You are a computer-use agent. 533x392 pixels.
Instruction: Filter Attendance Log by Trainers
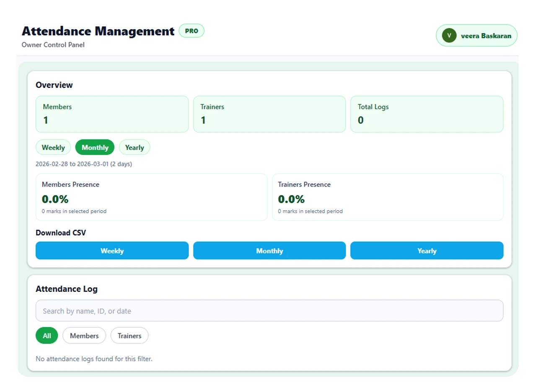point(129,335)
